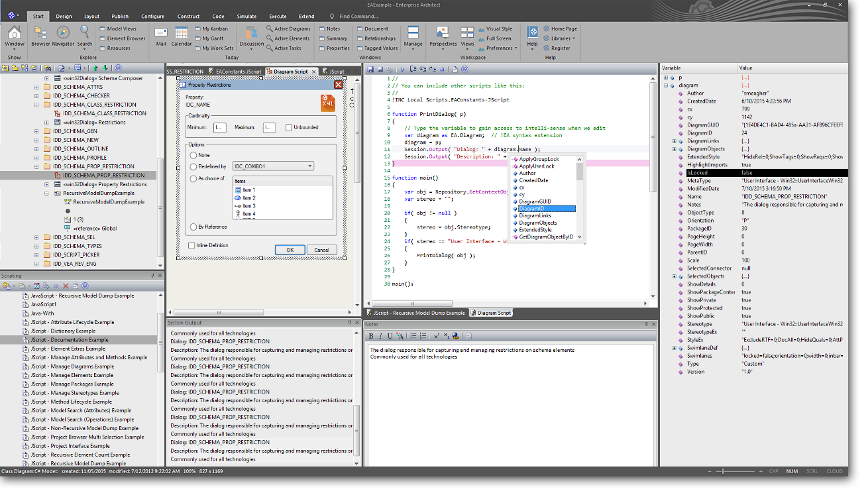Tick the Inline Definition checkbox
Screen dimensions: 868x497
pyautogui.click(x=191, y=245)
